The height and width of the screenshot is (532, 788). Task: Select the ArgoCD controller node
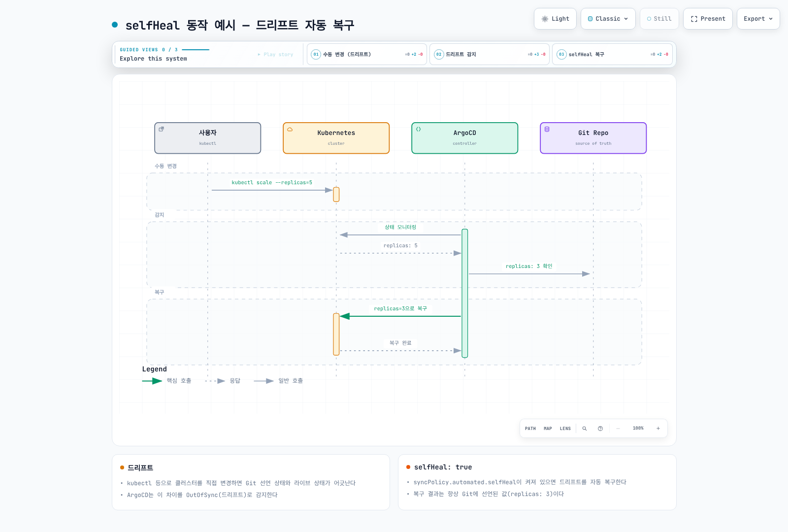[x=465, y=138]
